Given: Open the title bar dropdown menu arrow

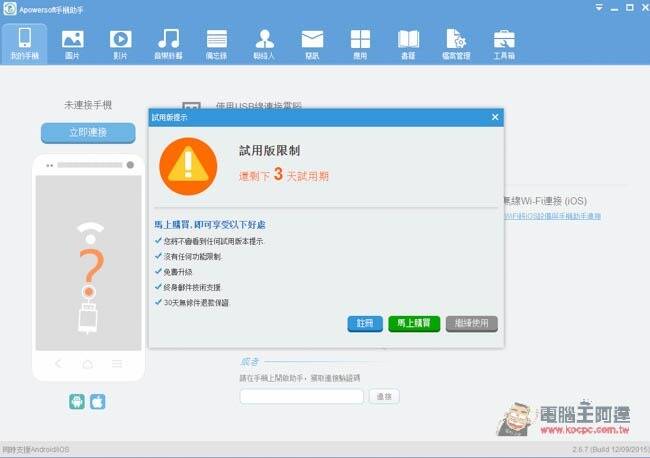Looking at the screenshot, I should pos(599,7).
